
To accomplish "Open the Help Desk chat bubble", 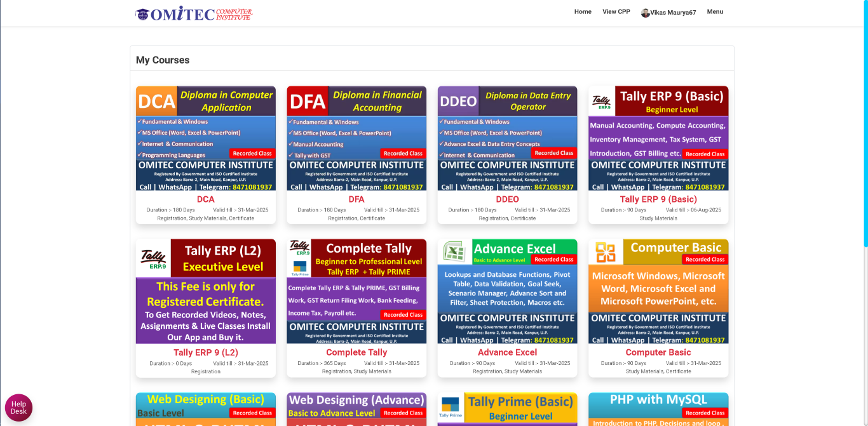I will [18, 408].
